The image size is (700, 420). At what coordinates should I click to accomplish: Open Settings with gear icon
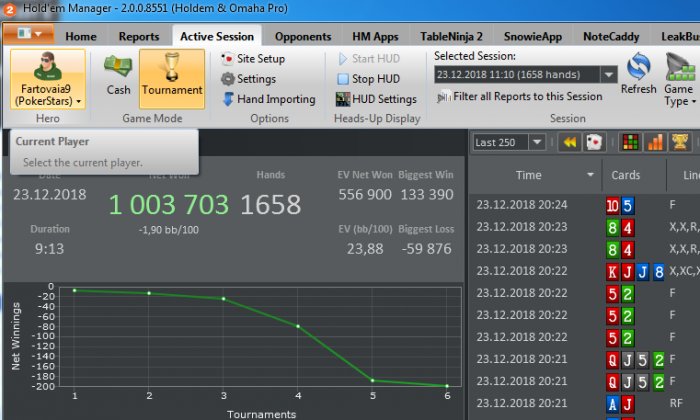(x=249, y=79)
